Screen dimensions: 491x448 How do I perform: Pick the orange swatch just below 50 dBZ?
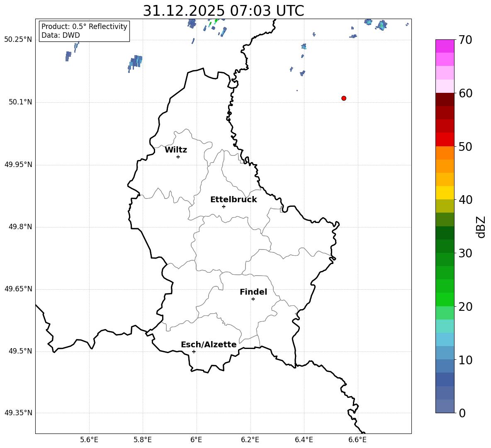[x=445, y=153]
